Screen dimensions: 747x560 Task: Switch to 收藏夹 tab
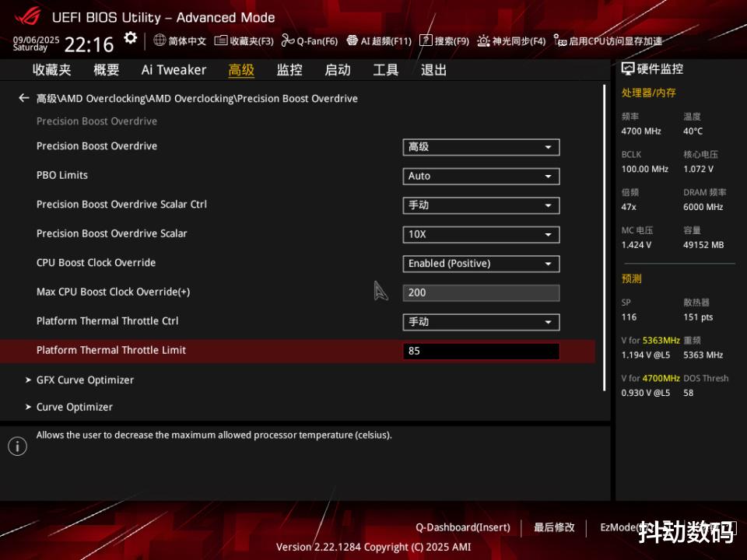tap(52, 70)
